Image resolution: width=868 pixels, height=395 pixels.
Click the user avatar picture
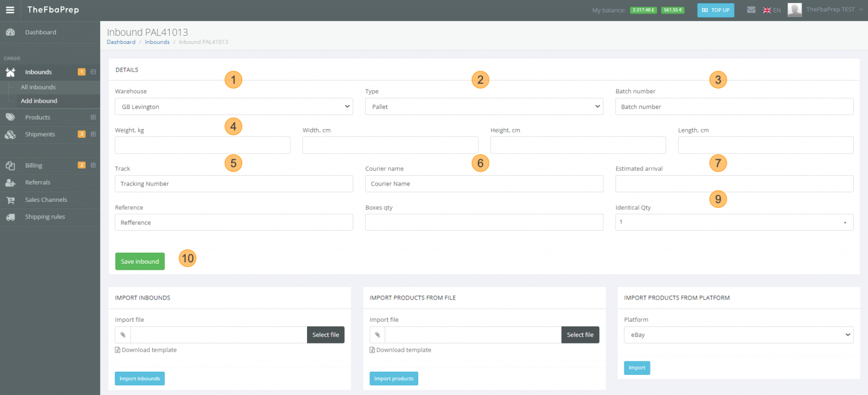point(795,10)
